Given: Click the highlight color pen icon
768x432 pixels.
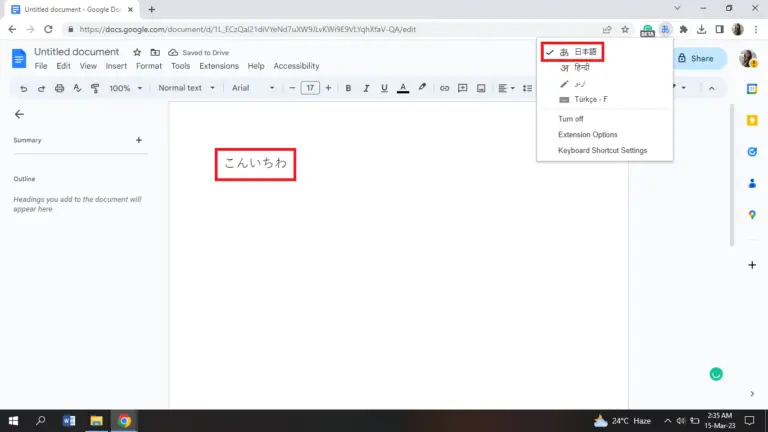Looking at the screenshot, I should pyautogui.click(x=422, y=88).
